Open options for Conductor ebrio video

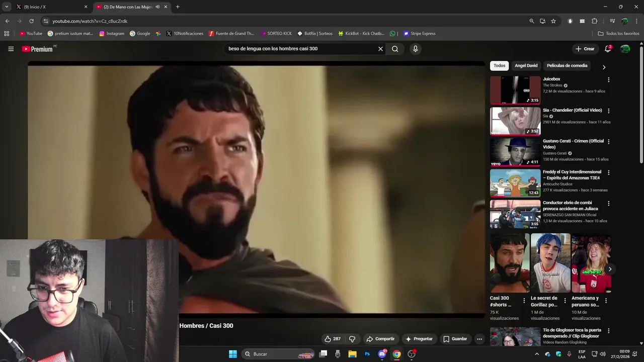coord(608,204)
